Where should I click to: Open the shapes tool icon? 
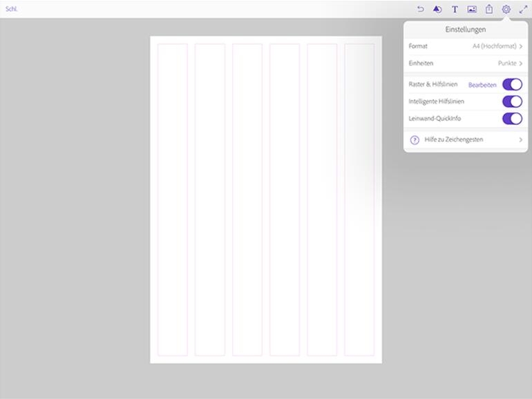[437, 9]
